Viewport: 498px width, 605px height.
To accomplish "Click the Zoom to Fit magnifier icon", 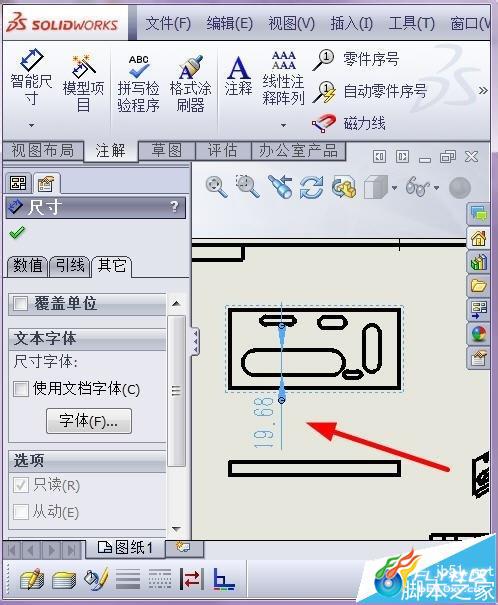I will (216, 187).
